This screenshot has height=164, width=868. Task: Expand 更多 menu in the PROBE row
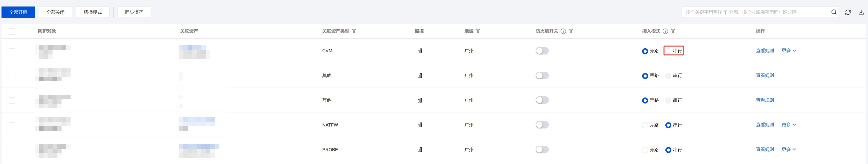788,149
